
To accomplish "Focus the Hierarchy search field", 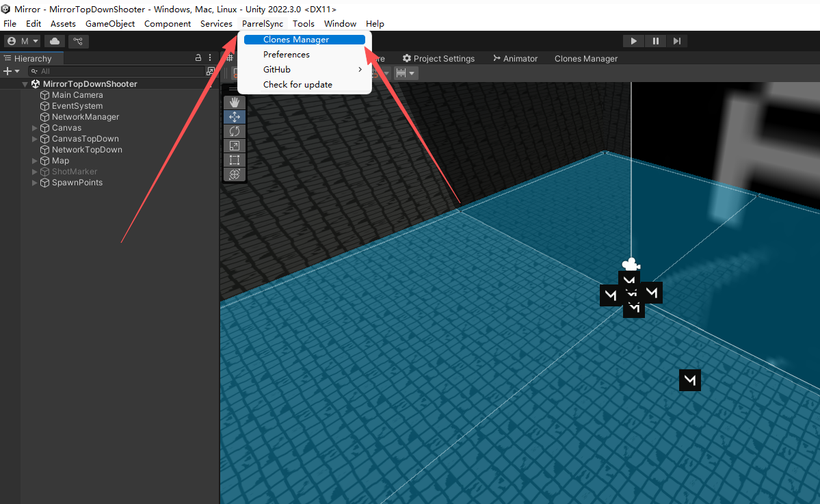I will click(x=116, y=71).
